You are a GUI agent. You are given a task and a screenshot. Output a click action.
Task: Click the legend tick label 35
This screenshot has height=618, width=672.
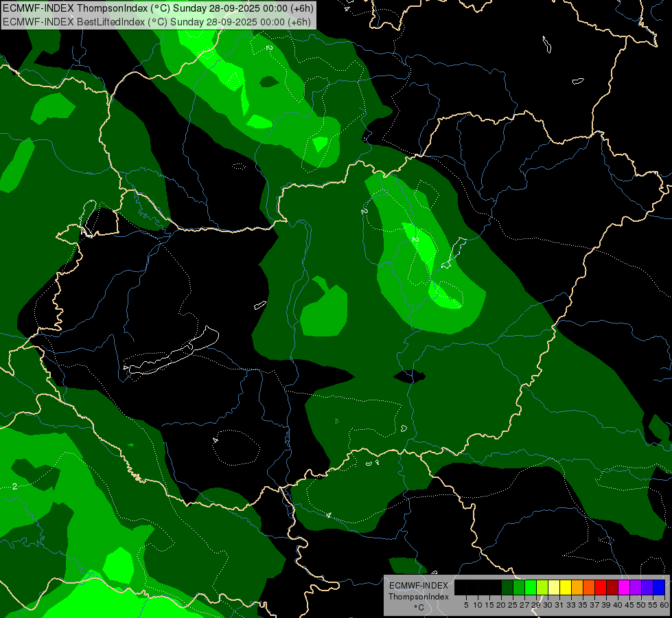click(x=583, y=605)
